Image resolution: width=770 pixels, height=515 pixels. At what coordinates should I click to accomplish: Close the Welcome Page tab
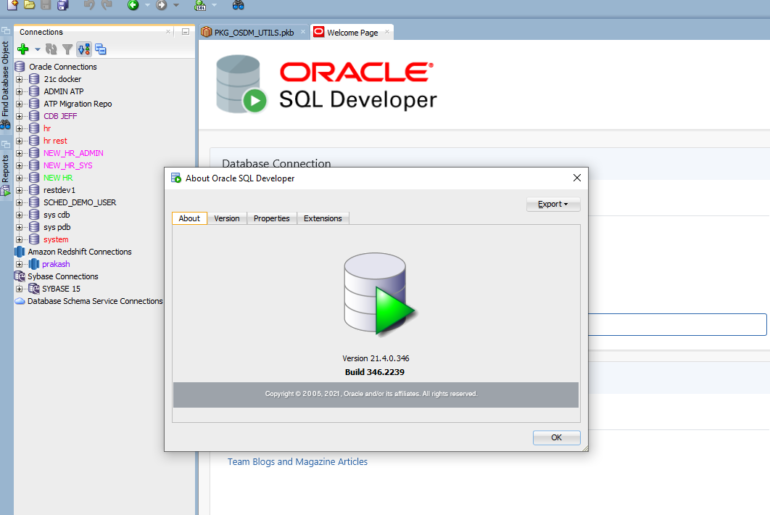coord(387,32)
